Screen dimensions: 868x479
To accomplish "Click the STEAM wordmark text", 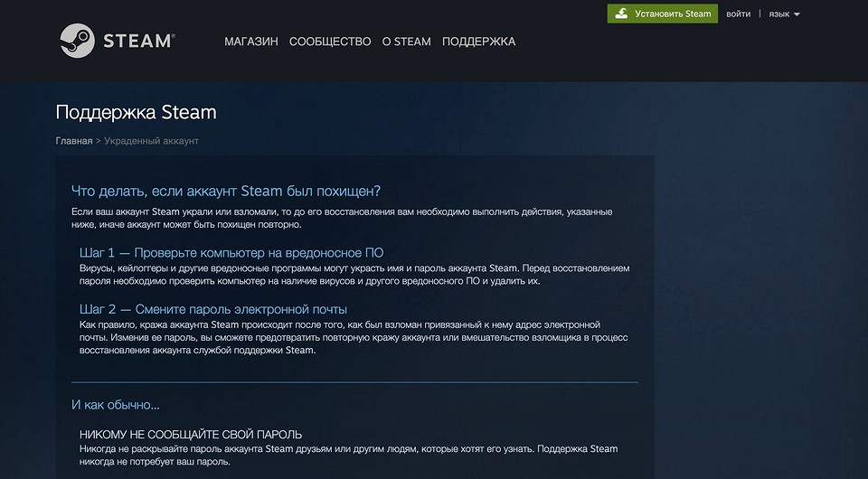I will 139,41.
